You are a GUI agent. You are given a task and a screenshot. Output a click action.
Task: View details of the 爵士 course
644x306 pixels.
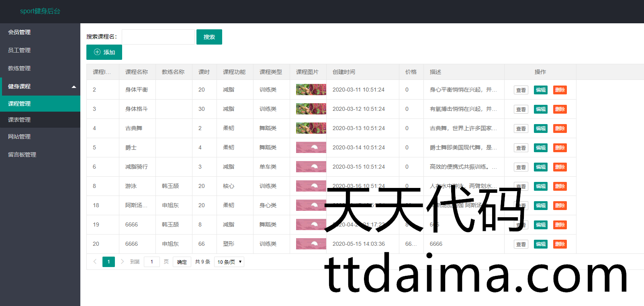click(521, 148)
